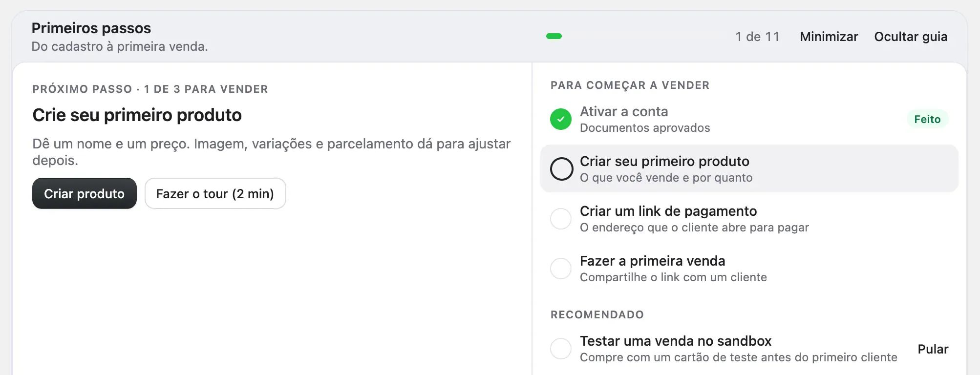The height and width of the screenshot is (375, 980).
Task: Click the Compre com um cartão de teste description
Action: (739, 357)
